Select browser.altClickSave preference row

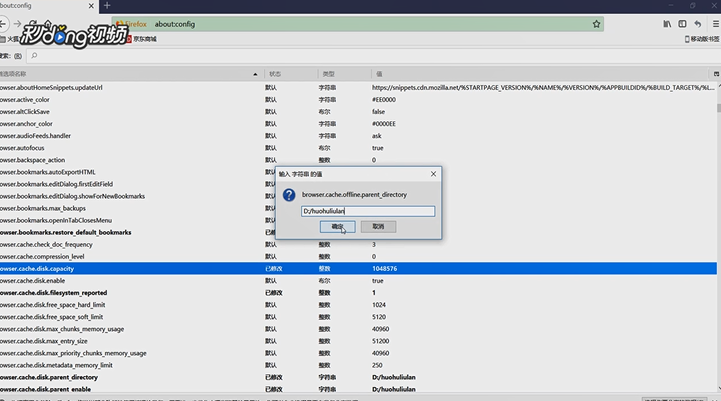pos(358,112)
